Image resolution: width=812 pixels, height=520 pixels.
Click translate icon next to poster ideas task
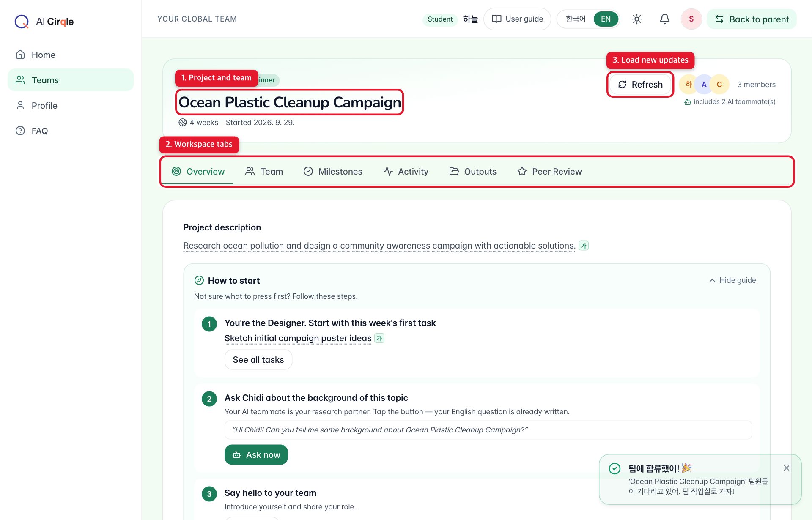click(379, 338)
